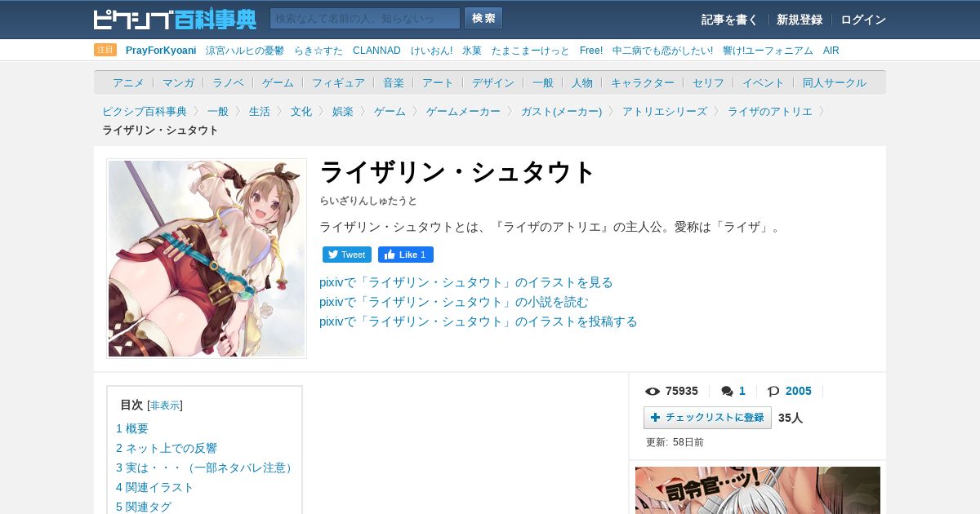Go to 生活 breadcrumb

pyautogui.click(x=260, y=111)
